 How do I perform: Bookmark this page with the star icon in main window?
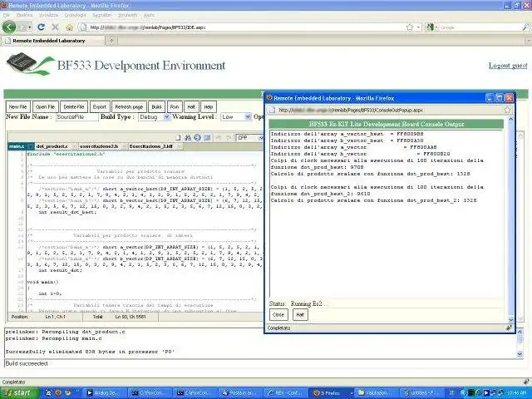point(410,27)
